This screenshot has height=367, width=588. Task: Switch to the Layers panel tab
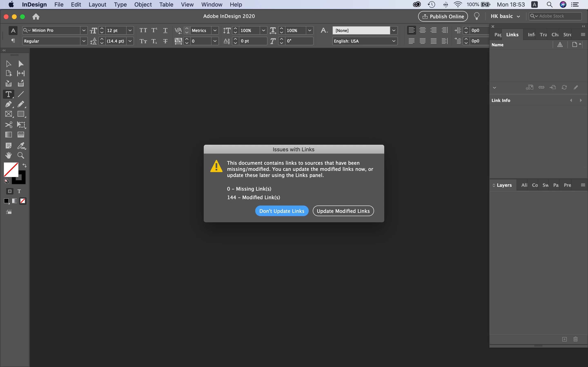pos(504,185)
